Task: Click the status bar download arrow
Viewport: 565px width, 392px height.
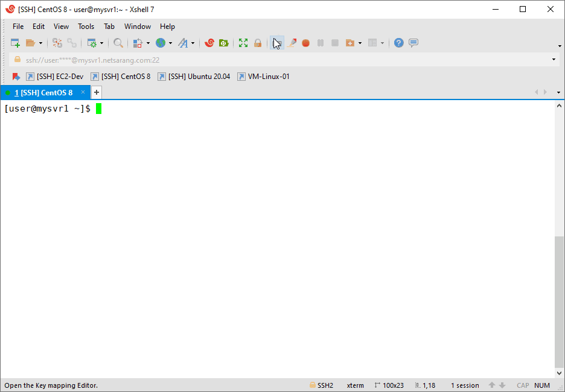Action: pyautogui.click(x=502, y=385)
